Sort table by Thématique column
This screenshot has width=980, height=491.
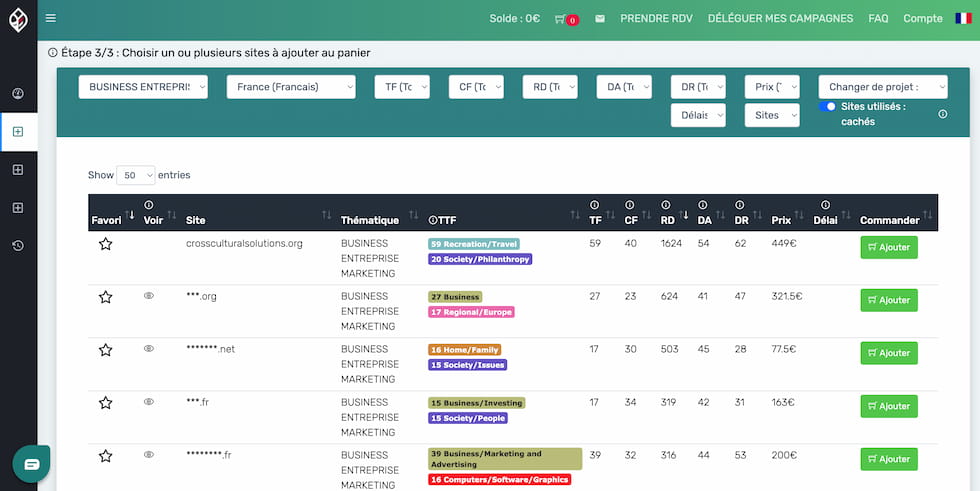[379, 213]
